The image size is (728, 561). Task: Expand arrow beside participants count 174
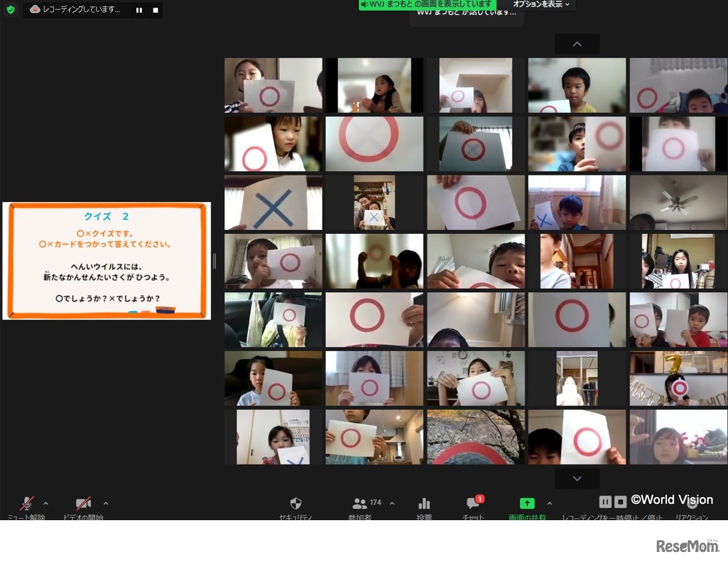click(392, 503)
